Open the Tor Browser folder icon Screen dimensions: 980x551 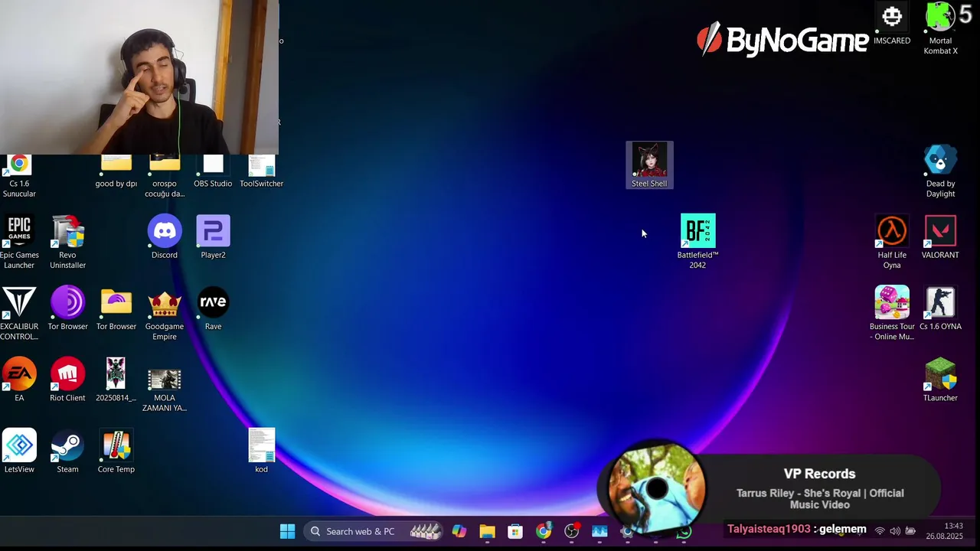(x=116, y=308)
